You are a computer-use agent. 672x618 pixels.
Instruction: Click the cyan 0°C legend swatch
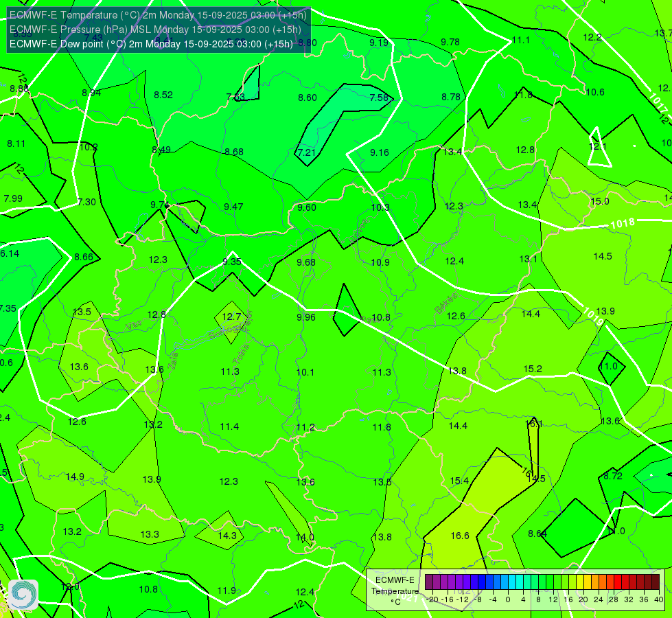click(511, 582)
